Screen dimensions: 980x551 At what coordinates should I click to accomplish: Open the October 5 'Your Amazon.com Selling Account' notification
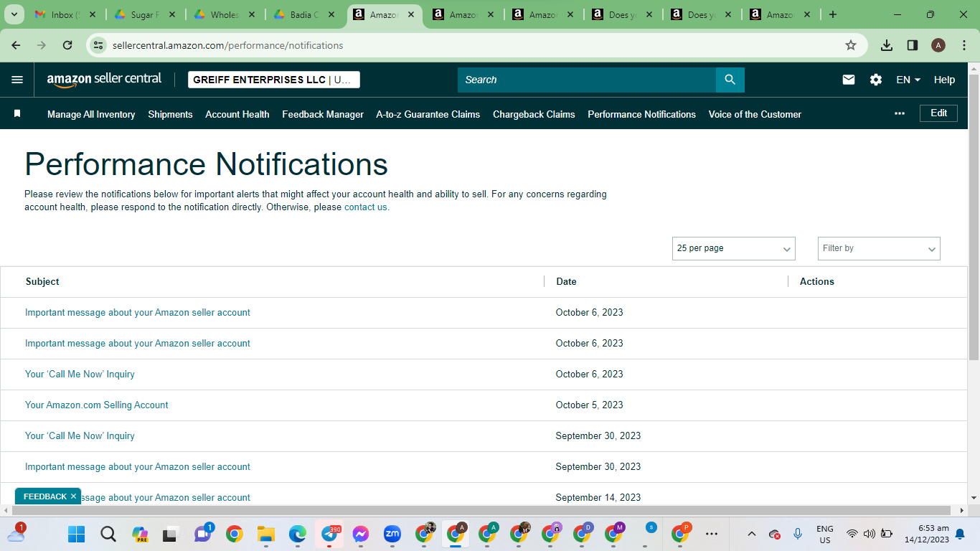click(x=97, y=405)
